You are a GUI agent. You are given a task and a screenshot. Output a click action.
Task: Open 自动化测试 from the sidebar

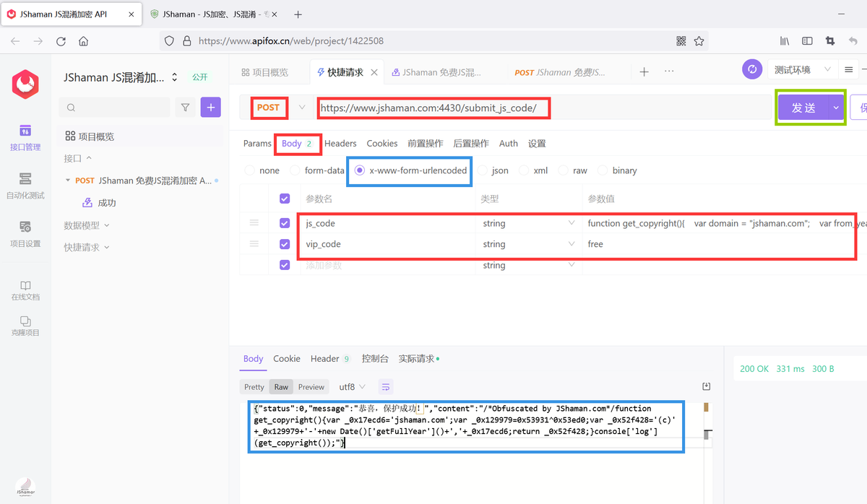click(25, 181)
